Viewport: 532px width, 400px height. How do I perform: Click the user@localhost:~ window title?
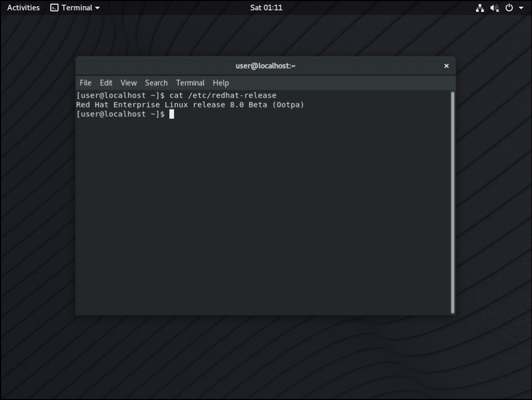[x=265, y=66]
